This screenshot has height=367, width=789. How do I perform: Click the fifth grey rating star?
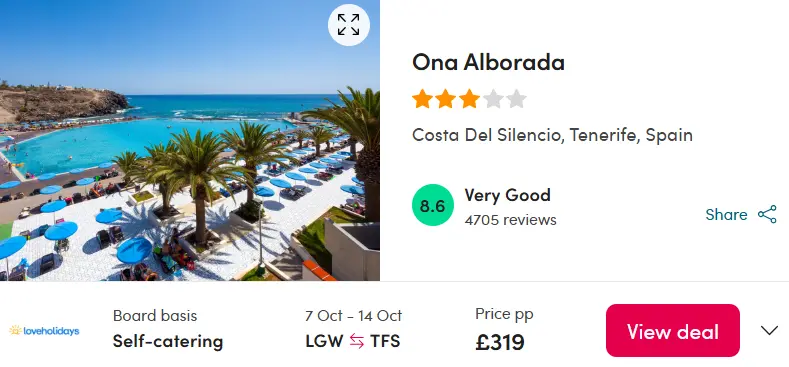[517, 99]
